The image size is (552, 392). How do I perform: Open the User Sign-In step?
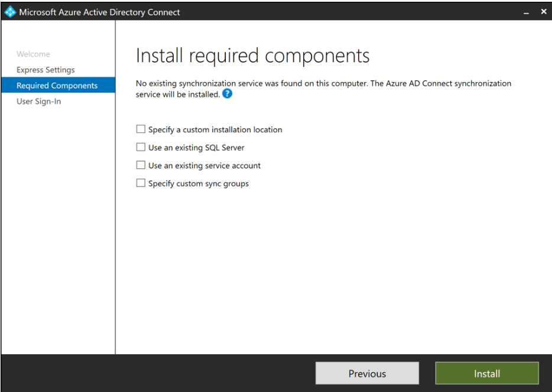38,102
